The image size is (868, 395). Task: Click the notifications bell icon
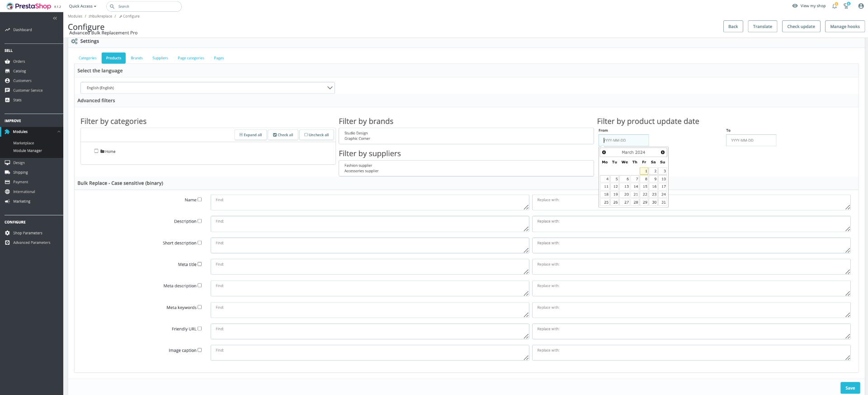tap(835, 6)
